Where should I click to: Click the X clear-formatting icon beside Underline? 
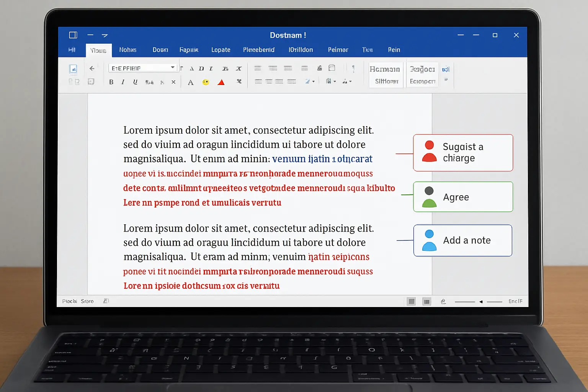click(173, 82)
